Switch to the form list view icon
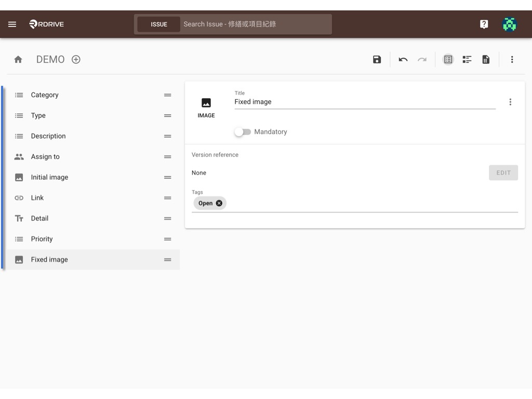 click(448, 60)
